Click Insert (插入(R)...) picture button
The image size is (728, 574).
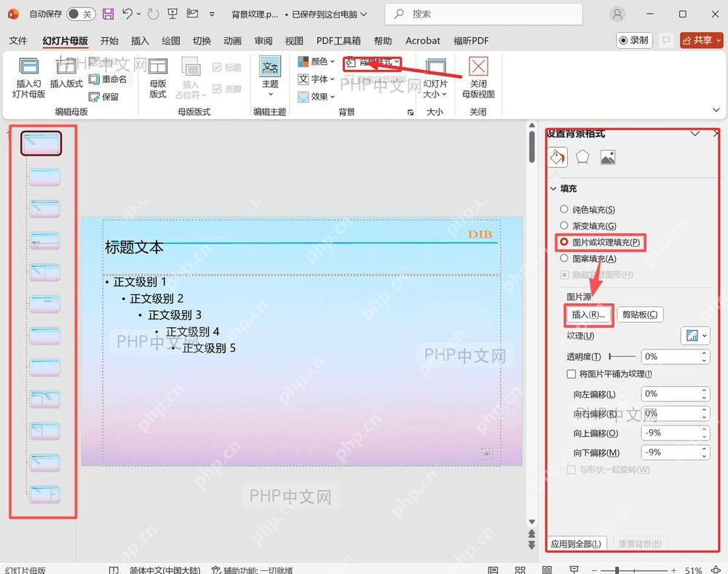coord(589,315)
